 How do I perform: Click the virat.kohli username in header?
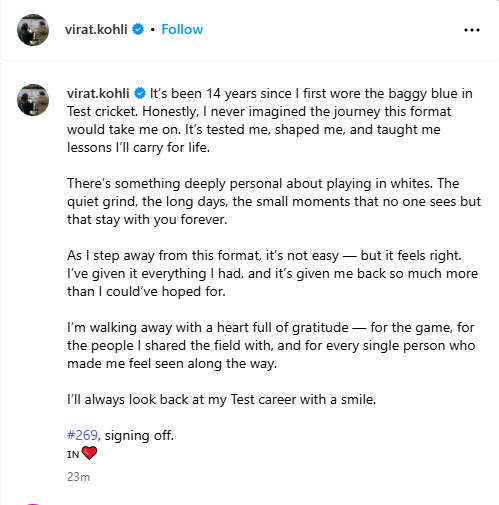96,29
